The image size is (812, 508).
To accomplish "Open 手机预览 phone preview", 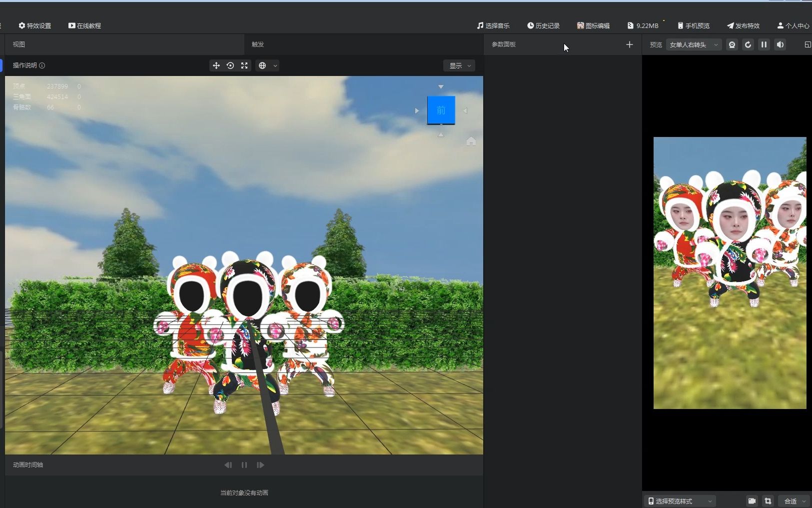I will (694, 25).
